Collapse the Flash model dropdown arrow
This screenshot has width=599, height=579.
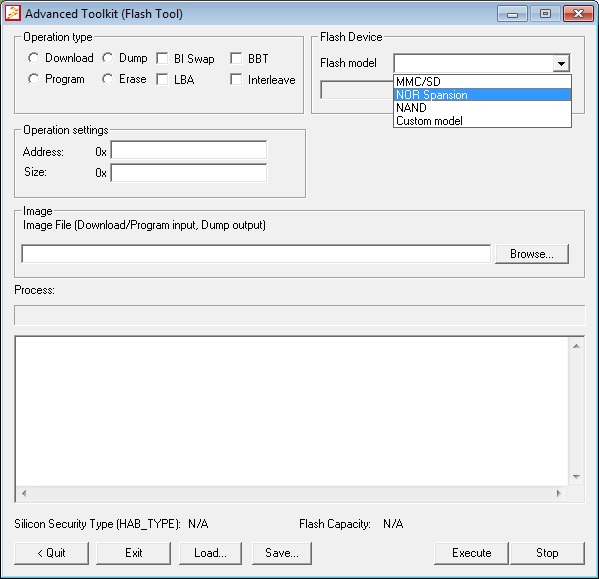pyautogui.click(x=561, y=63)
